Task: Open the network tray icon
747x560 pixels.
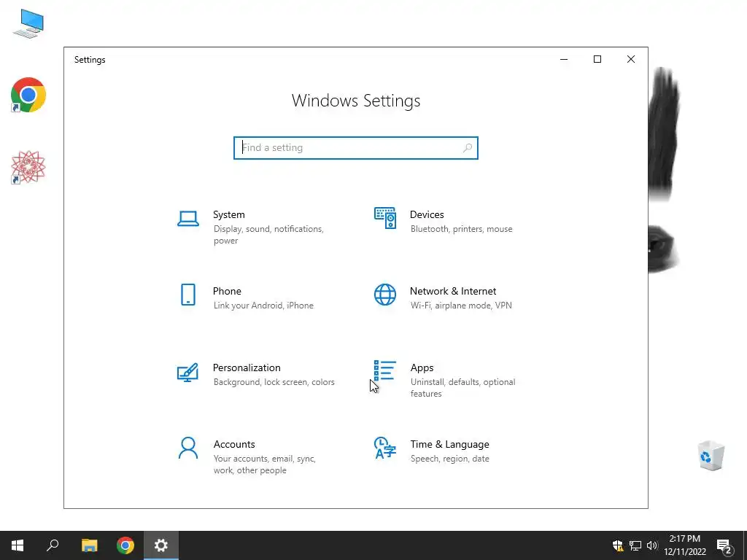Action: [x=635, y=545]
